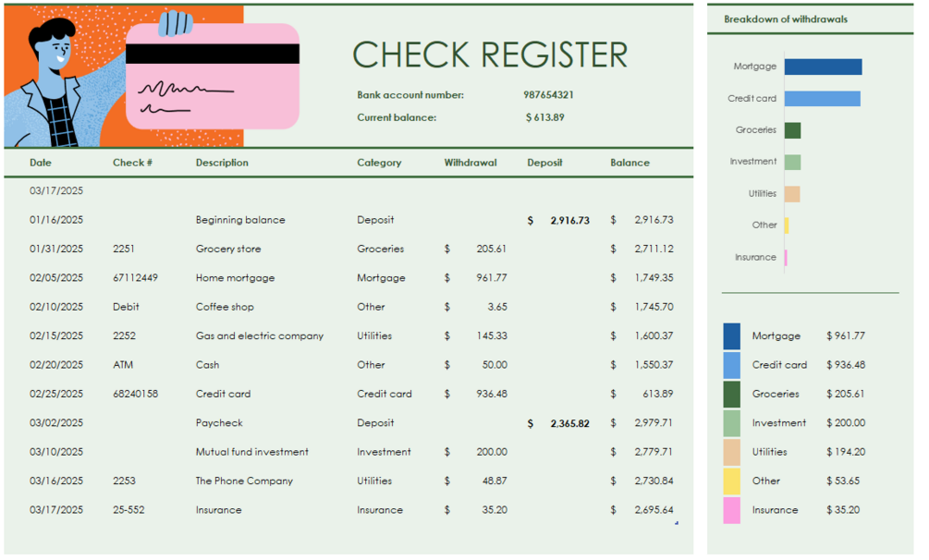Click the Investment bar in the chart
Viewport: 929px width, 560px height.
pyautogui.click(x=789, y=162)
